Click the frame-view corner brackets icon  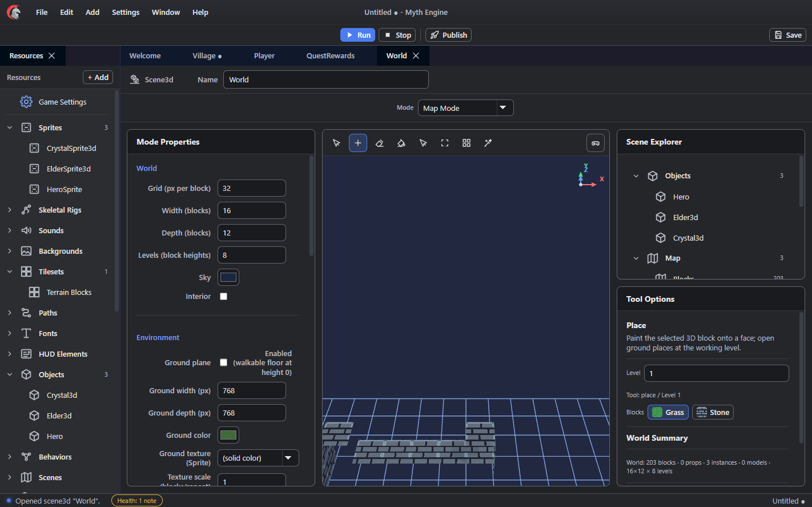click(445, 143)
